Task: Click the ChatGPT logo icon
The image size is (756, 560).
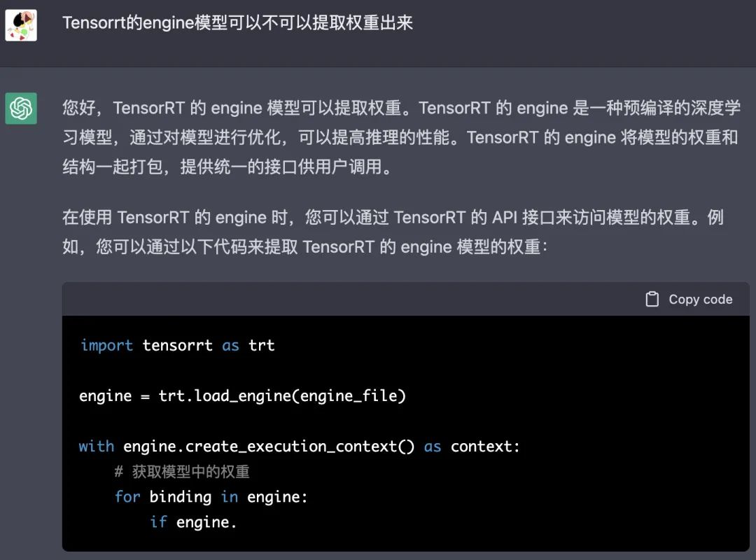Action: click(x=21, y=108)
